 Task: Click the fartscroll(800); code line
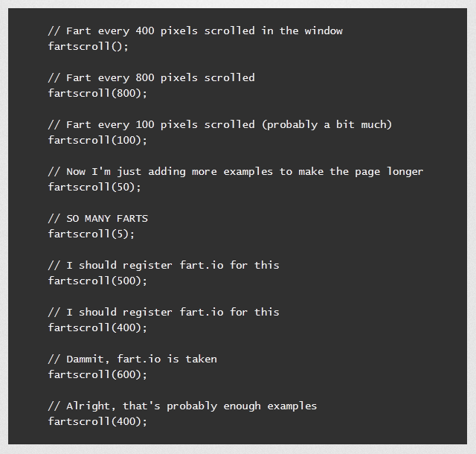[x=97, y=93]
